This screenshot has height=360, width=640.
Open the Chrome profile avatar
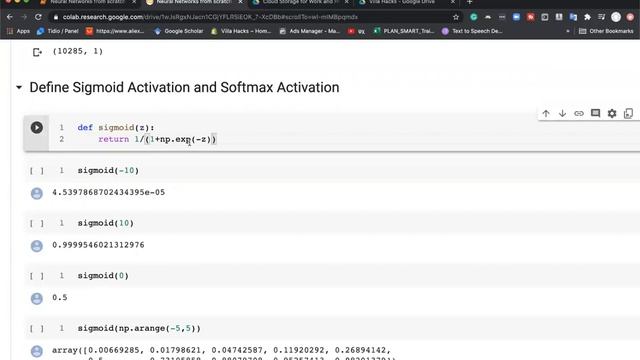pyautogui.click(x=616, y=17)
